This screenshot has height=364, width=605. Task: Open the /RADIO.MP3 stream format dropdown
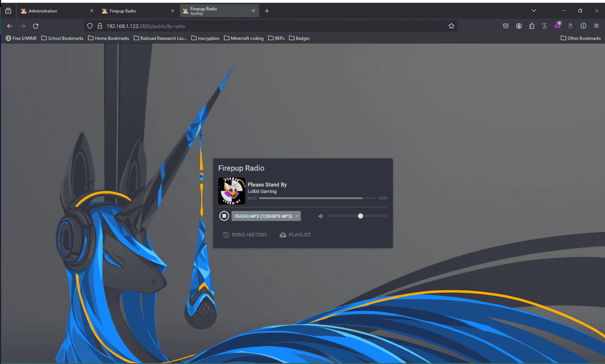pyautogui.click(x=266, y=216)
